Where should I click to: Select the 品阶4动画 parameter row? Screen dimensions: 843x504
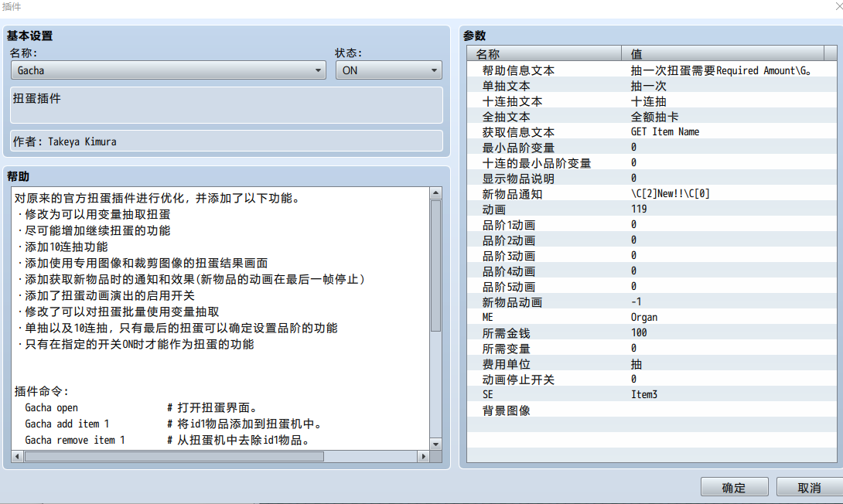(652, 271)
